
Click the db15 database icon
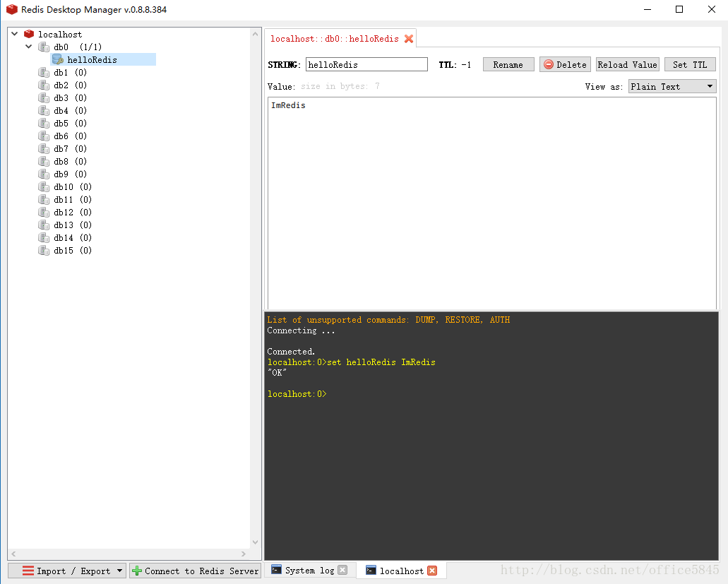[x=44, y=250]
